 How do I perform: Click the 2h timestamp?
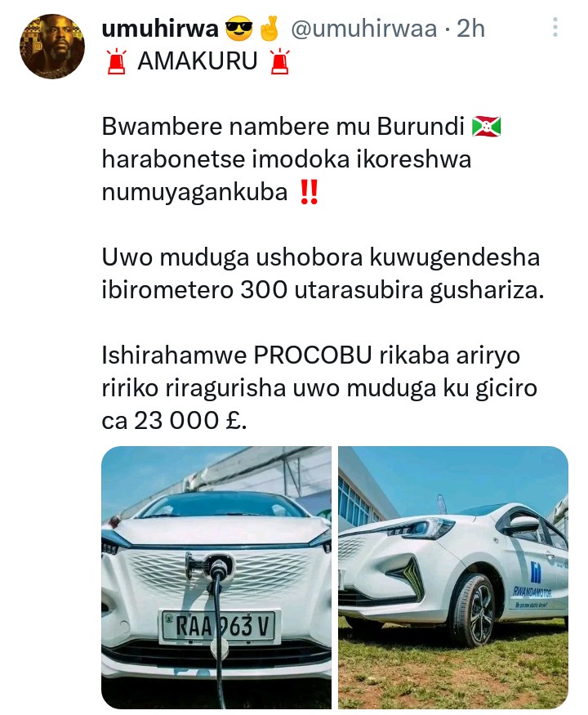[x=470, y=29]
